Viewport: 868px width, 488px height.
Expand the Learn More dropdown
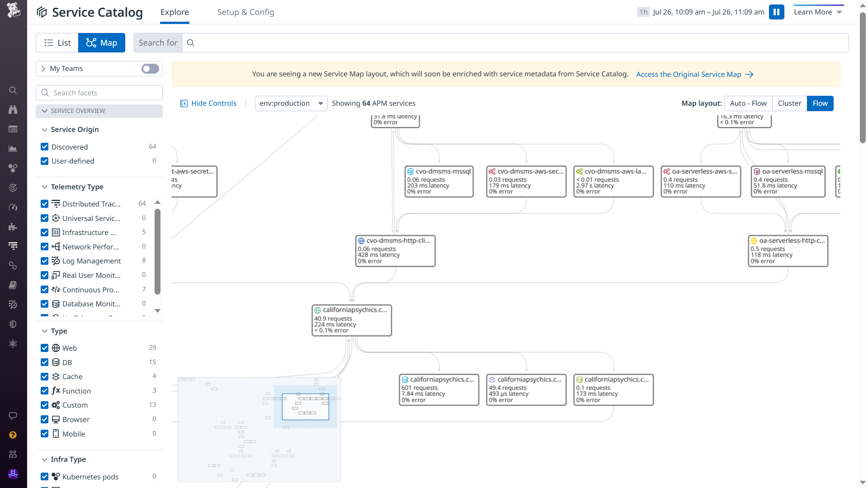818,12
